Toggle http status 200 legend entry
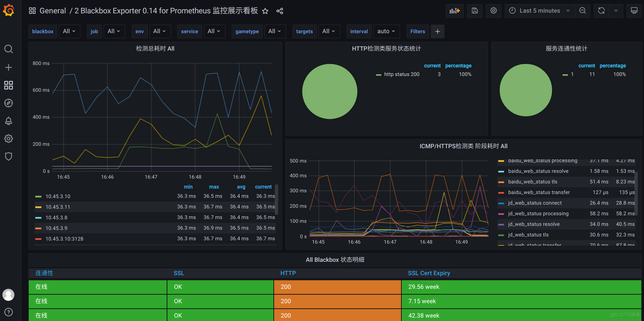 click(x=402, y=74)
